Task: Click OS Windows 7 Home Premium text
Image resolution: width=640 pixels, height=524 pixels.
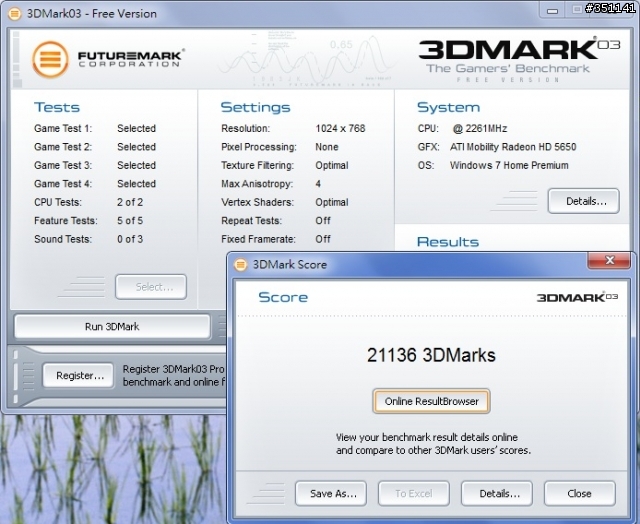Action: (x=509, y=165)
